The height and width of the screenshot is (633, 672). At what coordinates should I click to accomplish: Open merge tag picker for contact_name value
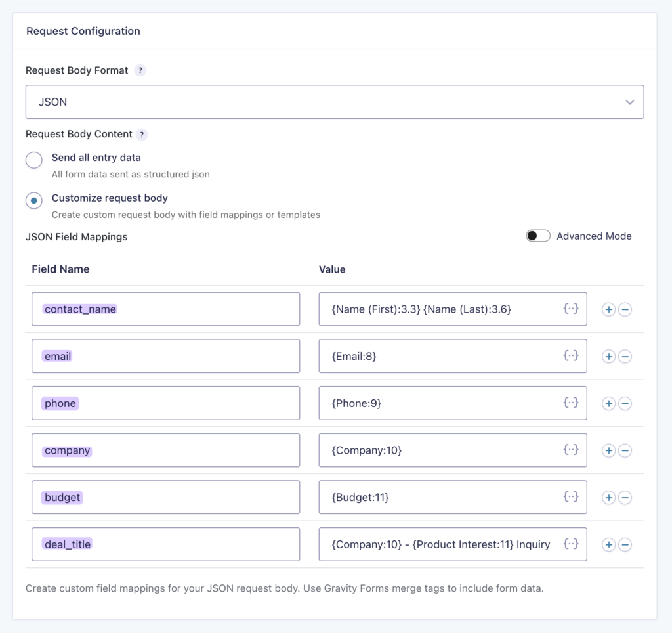coord(570,309)
